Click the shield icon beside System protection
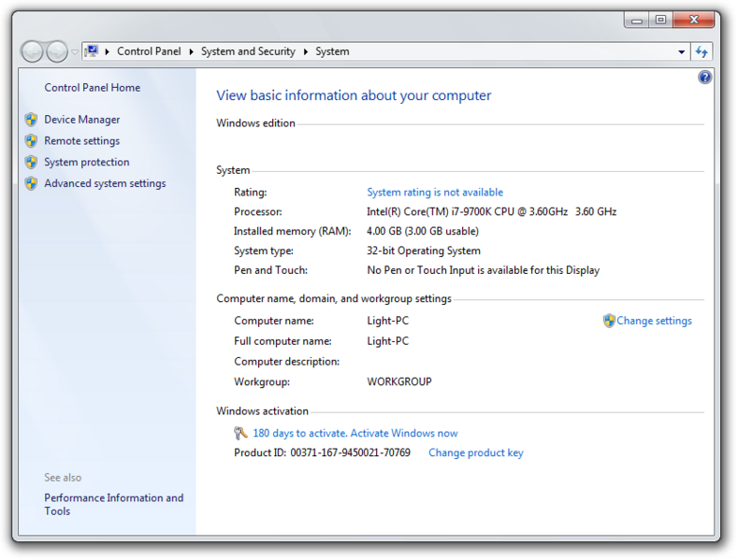The height and width of the screenshot is (560, 738). coord(31,163)
